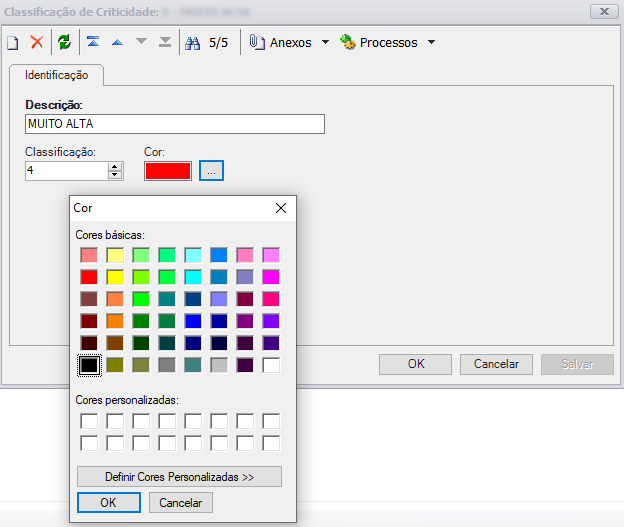
Task: Open color picker with the ellipsis button
Action: click(x=211, y=171)
